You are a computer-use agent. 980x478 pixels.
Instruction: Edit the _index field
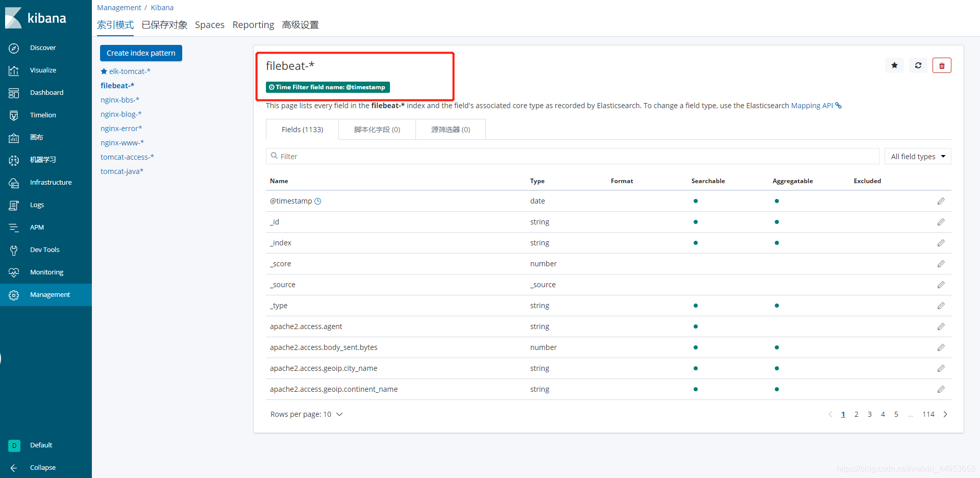coord(941,243)
